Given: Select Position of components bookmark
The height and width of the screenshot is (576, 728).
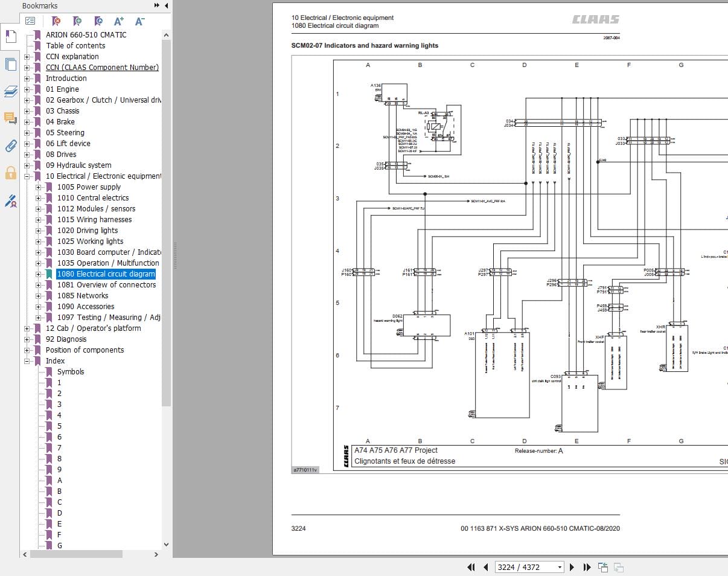Looking at the screenshot, I should [85, 350].
